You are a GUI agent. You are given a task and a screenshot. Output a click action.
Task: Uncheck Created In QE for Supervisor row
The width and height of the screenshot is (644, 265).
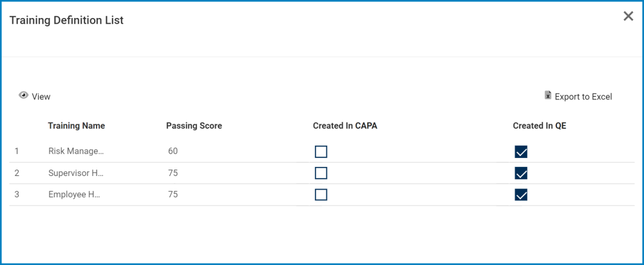pos(521,173)
